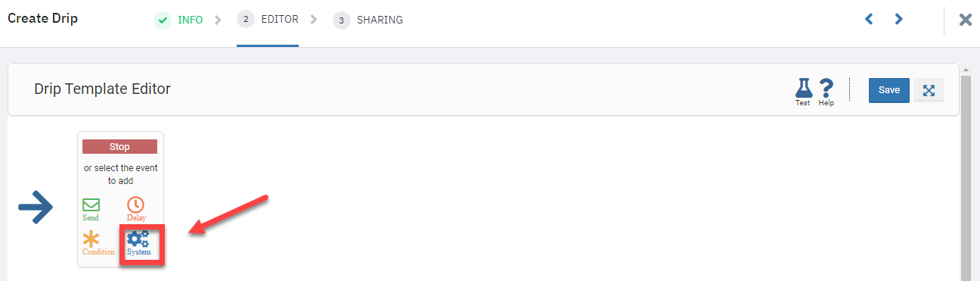Open the Help question mark
The width and height of the screenshot is (980, 281).
pyautogui.click(x=826, y=92)
